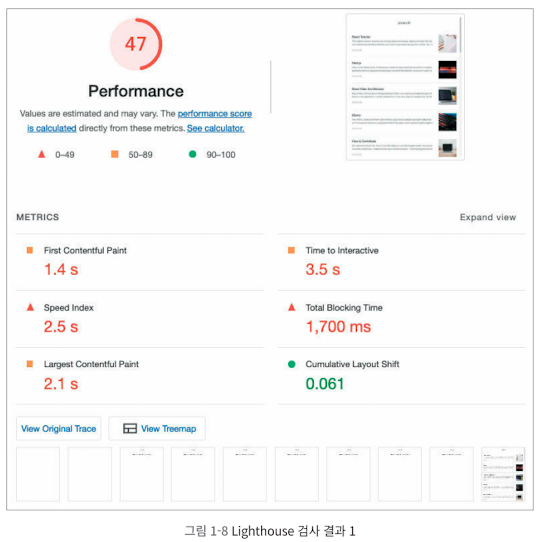
Task: Click the red triangle 0–49 legend icon
Action: click(x=41, y=154)
